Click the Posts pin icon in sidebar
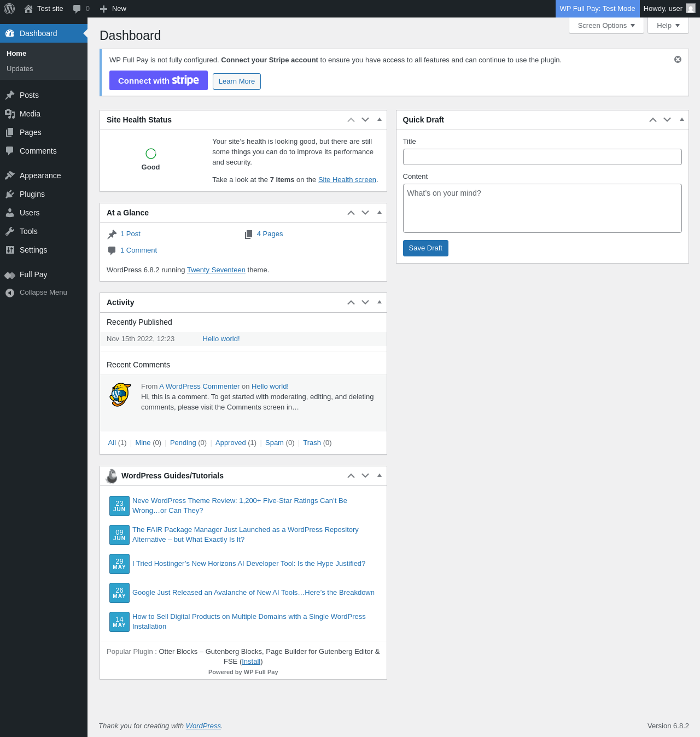This screenshot has width=700, height=737. click(10, 95)
